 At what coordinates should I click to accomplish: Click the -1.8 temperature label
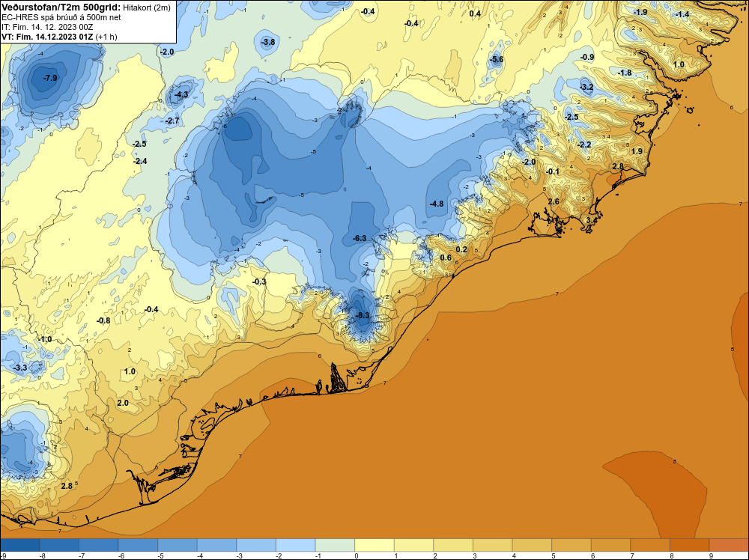click(x=625, y=73)
